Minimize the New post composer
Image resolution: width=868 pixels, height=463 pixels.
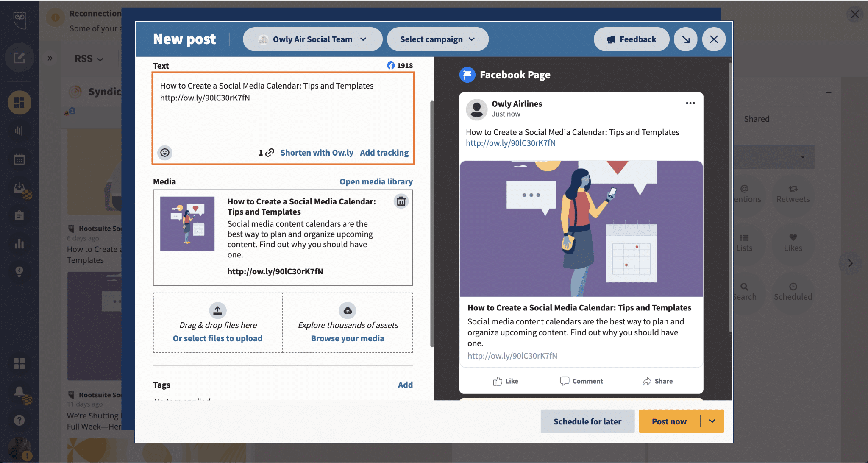686,39
